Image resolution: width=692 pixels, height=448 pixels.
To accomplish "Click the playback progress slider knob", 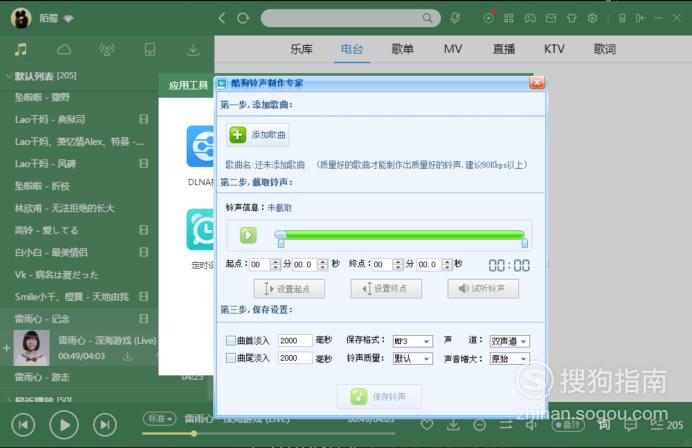I will [194, 433].
